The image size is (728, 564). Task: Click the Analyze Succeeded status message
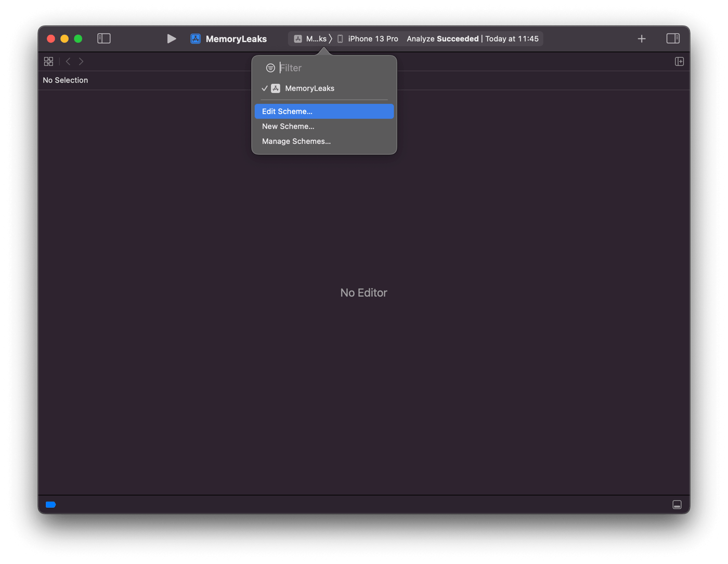click(443, 38)
